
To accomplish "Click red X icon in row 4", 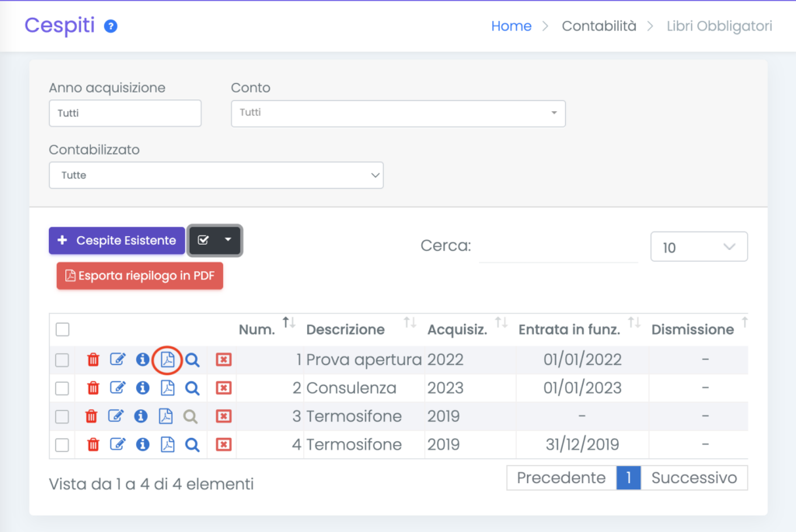I will tap(224, 445).
